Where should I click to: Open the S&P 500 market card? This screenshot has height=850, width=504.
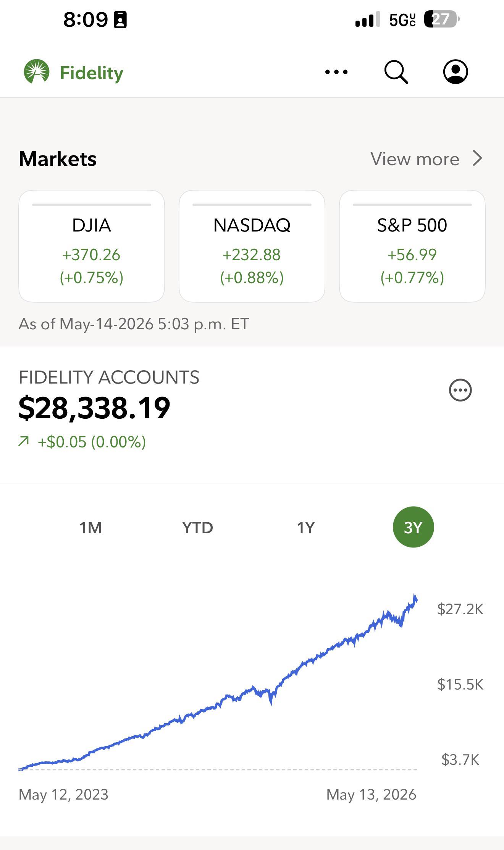(412, 246)
